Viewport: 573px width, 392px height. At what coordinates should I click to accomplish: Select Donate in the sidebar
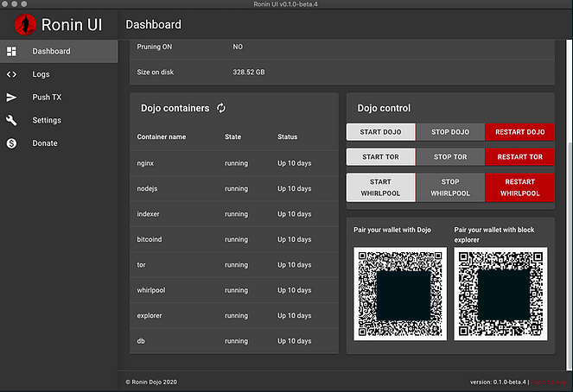pos(59,143)
